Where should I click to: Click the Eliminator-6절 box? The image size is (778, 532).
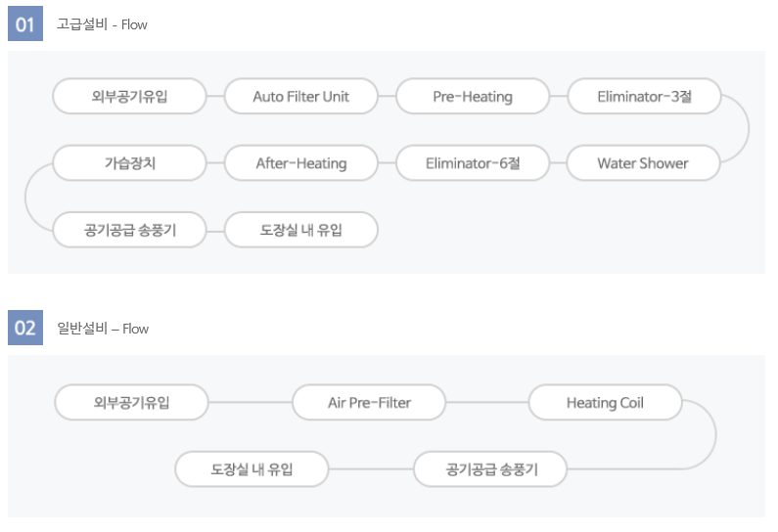[473, 163]
